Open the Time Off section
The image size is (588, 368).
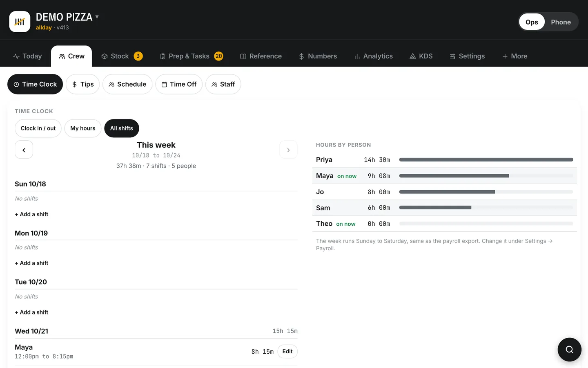(x=179, y=84)
